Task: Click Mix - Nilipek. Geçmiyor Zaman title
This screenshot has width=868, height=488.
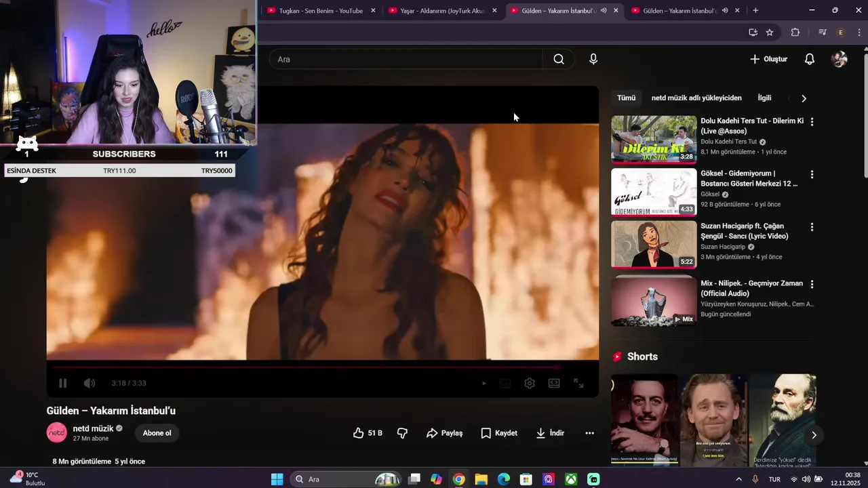Action: [751, 288]
